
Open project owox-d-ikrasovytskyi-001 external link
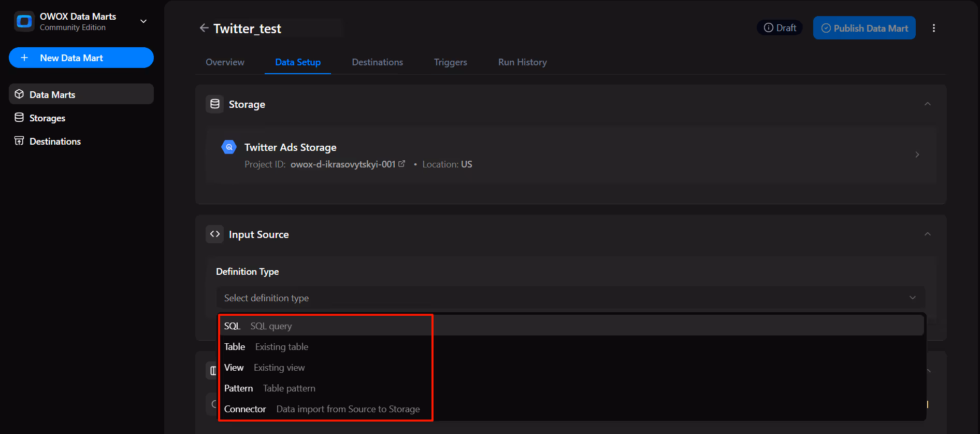[401, 164]
